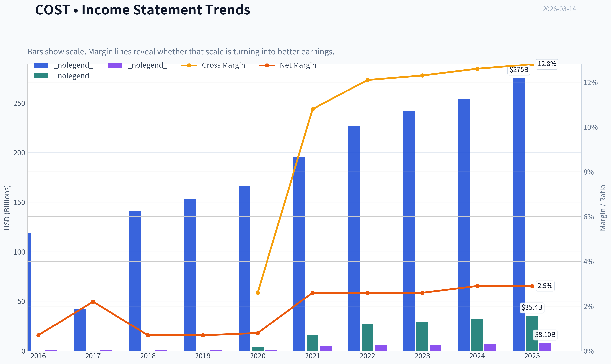Click the blue revenue bar for 2019
This screenshot has height=364, width=611.
click(190, 275)
